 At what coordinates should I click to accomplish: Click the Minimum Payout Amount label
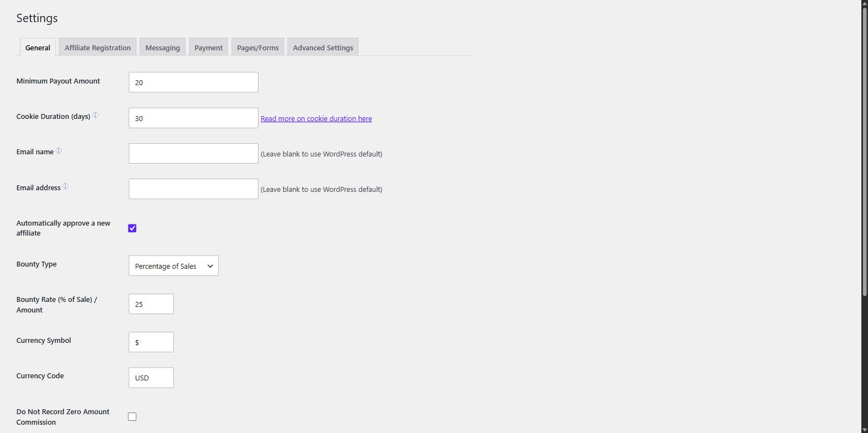click(58, 81)
